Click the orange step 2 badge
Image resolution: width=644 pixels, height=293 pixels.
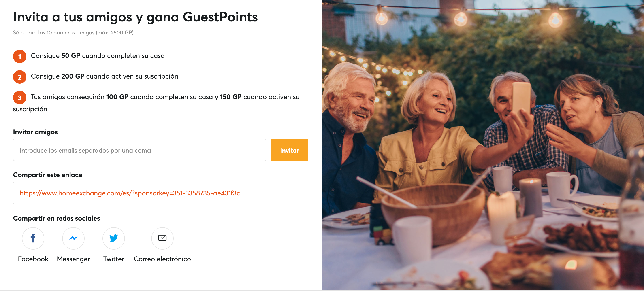pyautogui.click(x=19, y=77)
